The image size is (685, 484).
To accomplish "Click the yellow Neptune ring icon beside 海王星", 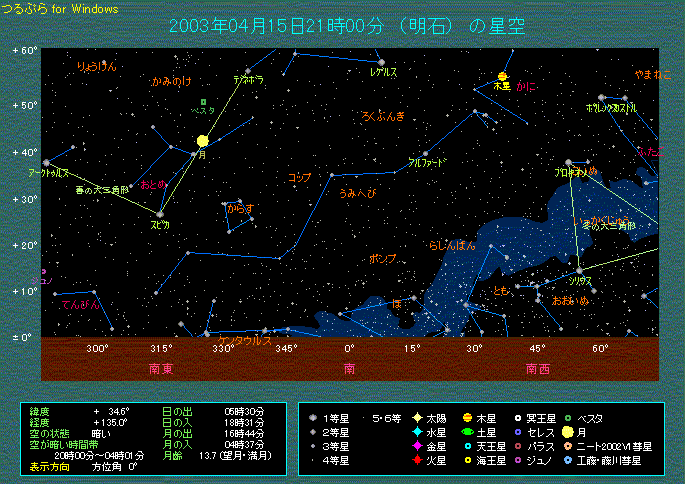I will (x=467, y=460).
